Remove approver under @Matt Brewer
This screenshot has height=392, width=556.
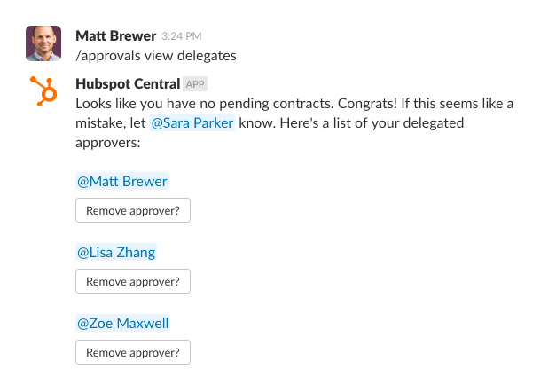133,210
